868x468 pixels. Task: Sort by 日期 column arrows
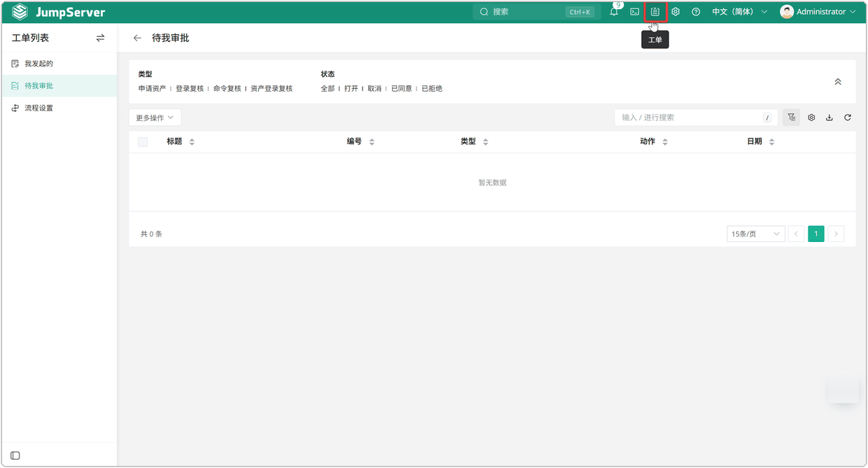click(x=771, y=142)
